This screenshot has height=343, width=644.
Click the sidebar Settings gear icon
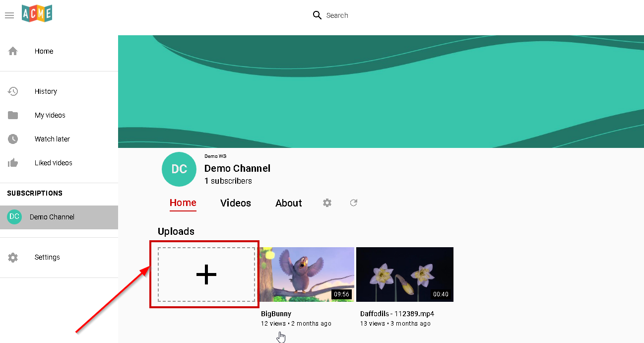(13, 258)
